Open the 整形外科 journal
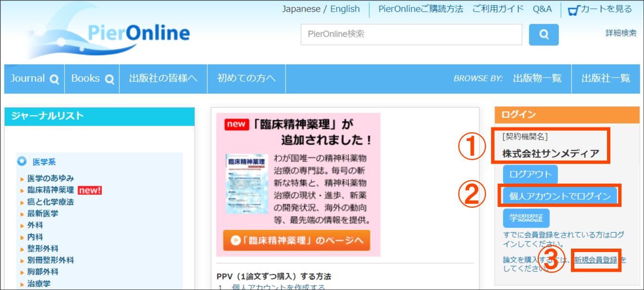The width and height of the screenshot is (644, 290). click(43, 249)
